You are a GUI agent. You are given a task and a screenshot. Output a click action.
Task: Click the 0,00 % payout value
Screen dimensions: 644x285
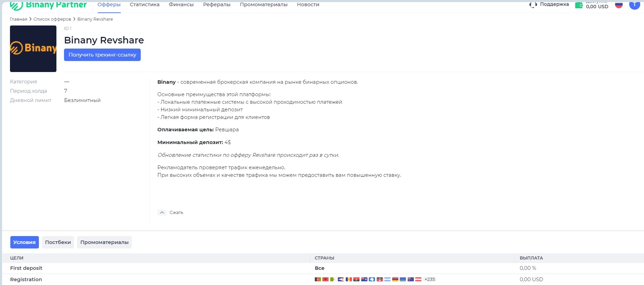528,268
